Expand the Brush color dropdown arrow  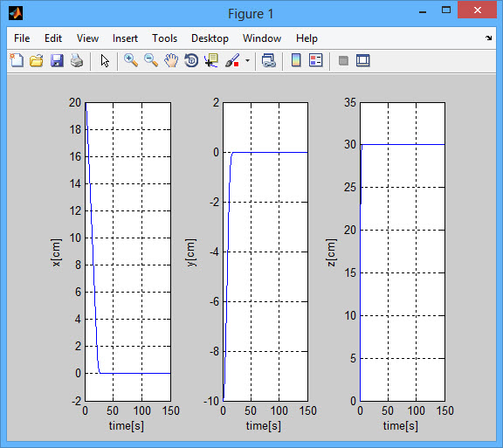(x=247, y=60)
